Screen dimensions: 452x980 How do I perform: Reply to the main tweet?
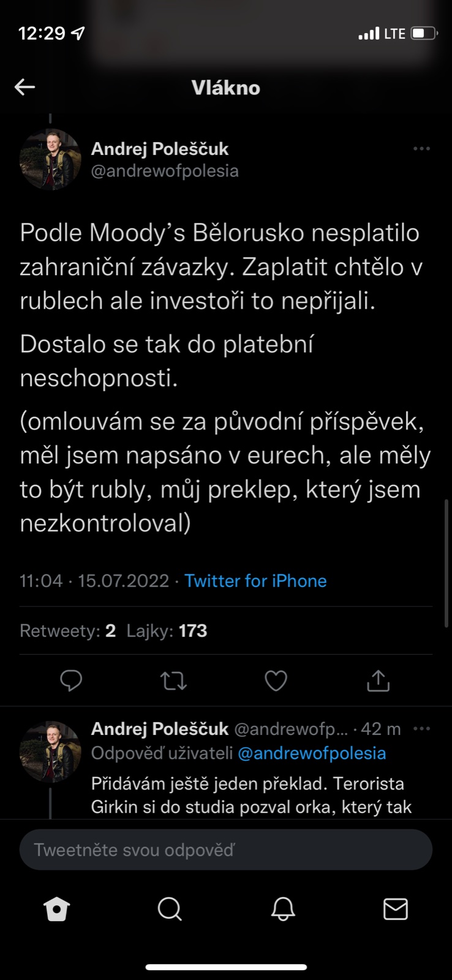pyautogui.click(x=71, y=680)
